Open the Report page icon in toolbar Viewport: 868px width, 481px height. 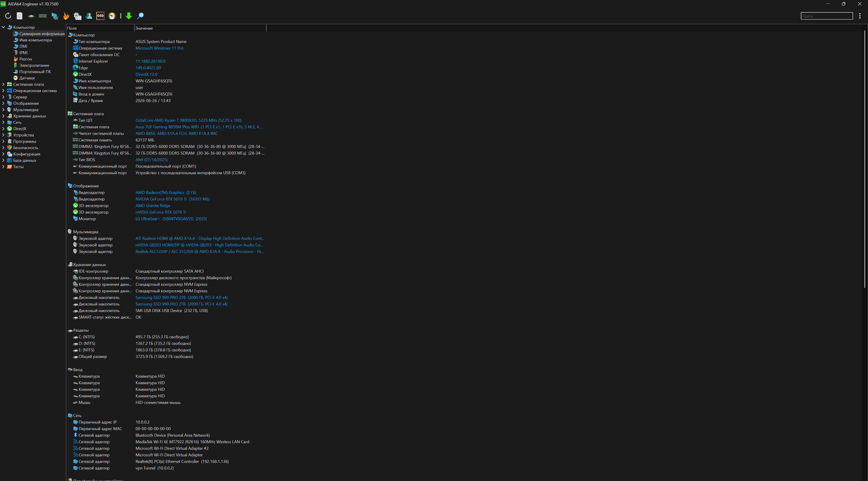pos(19,16)
